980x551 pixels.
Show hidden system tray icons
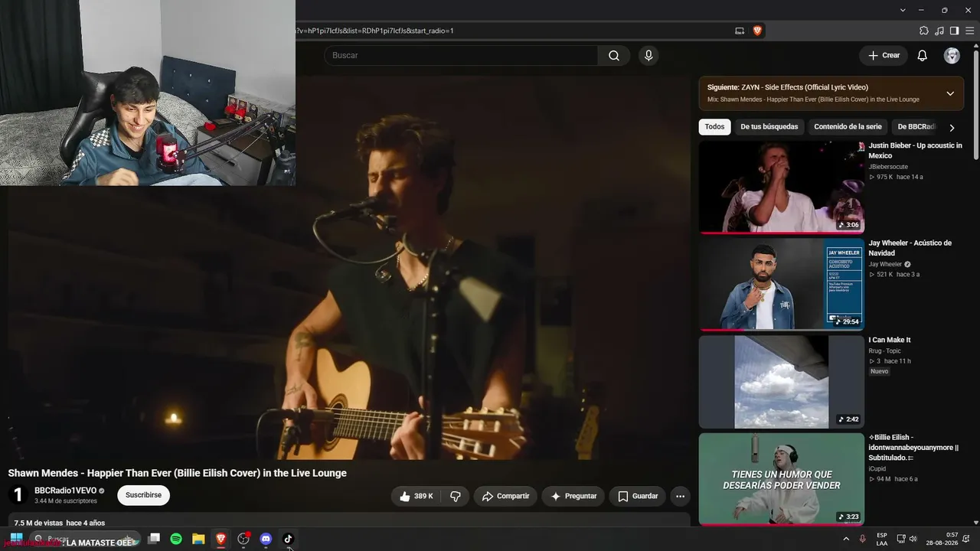(846, 539)
